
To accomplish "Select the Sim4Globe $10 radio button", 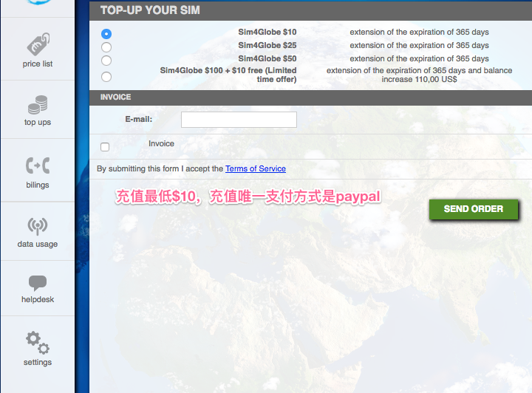I will tap(106, 34).
